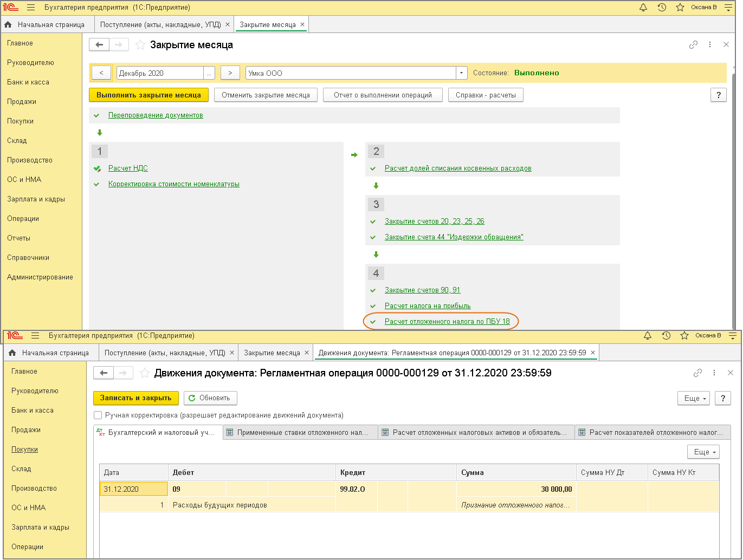
Task: Switch to Начальная страница tab in upper window
Action: point(47,24)
